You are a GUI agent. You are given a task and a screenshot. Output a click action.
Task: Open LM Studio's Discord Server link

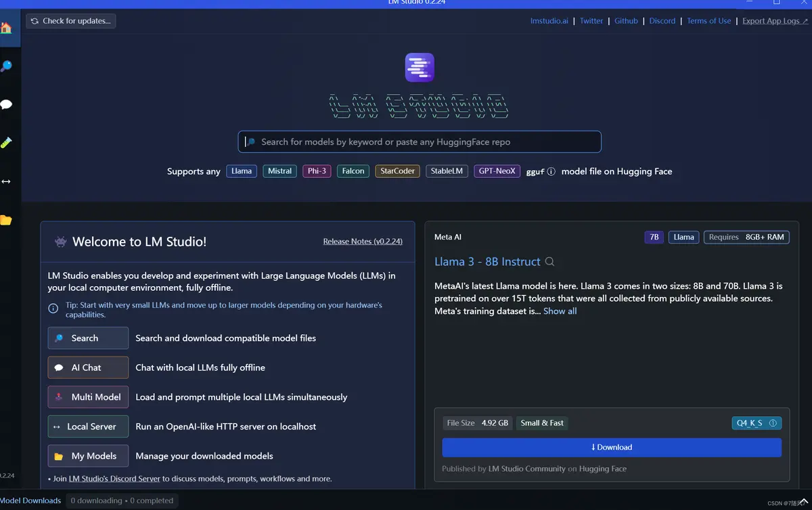(114, 478)
